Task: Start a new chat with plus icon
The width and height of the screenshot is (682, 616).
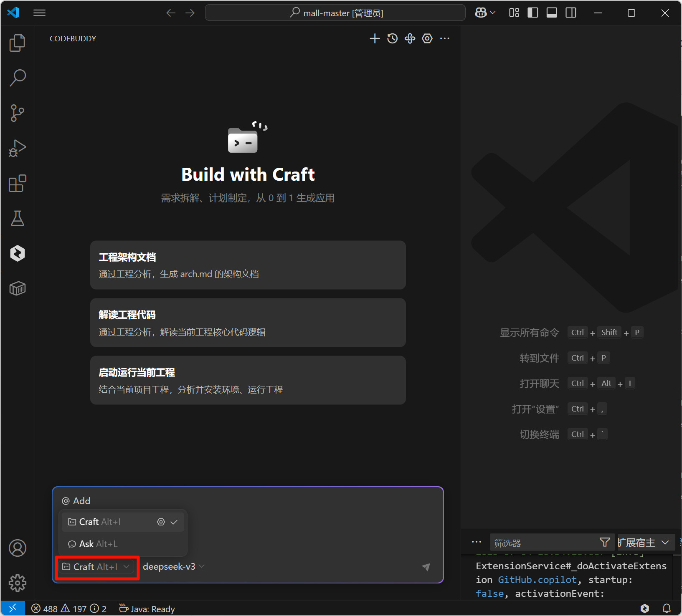Action: tap(375, 38)
